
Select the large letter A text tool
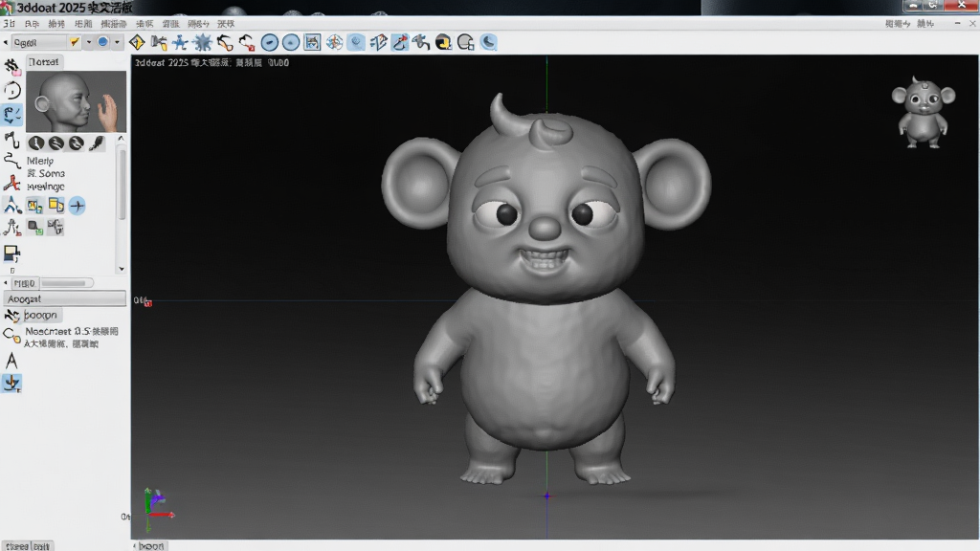tap(11, 361)
